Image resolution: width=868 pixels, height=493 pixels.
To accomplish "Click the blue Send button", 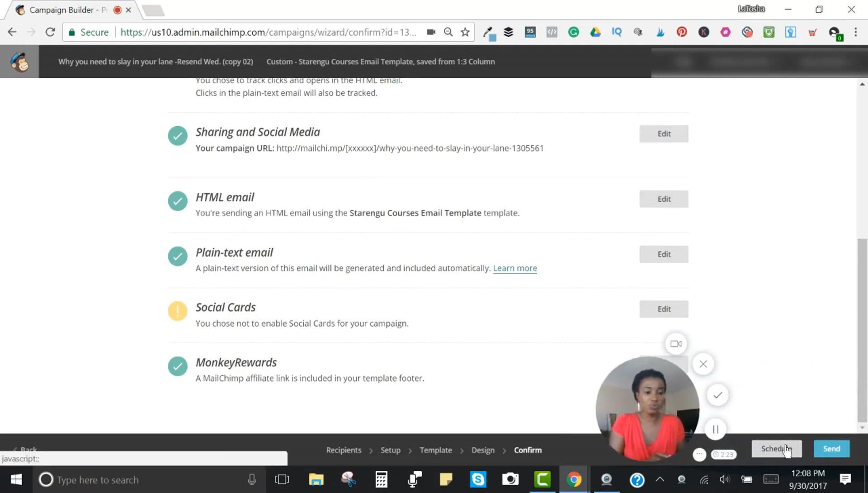I will pos(831,449).
